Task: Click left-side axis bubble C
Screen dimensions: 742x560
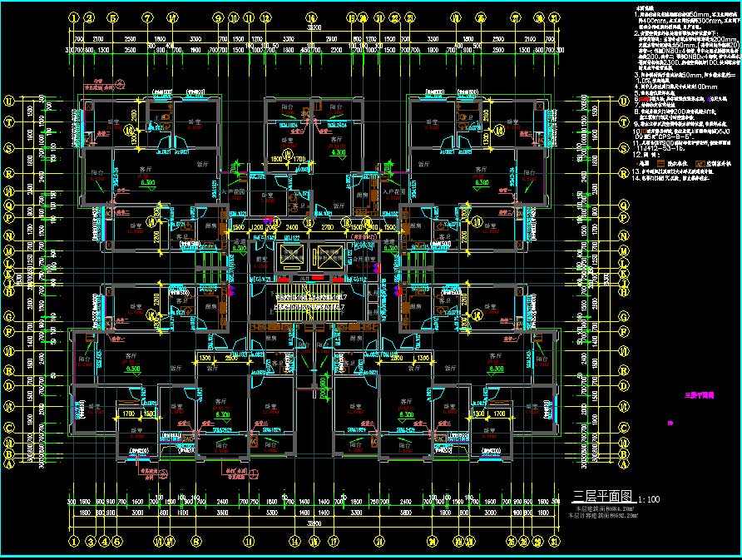Action: pyautogui.click(x=8, y=428)
